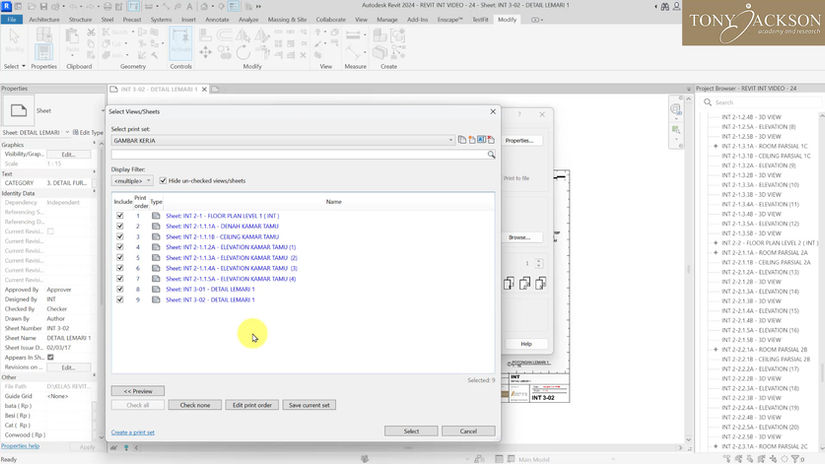Screen dimensions: 825x464
Task: Click the Modify arrow tool in the ribbon
Action: click(x=14, y=40)
